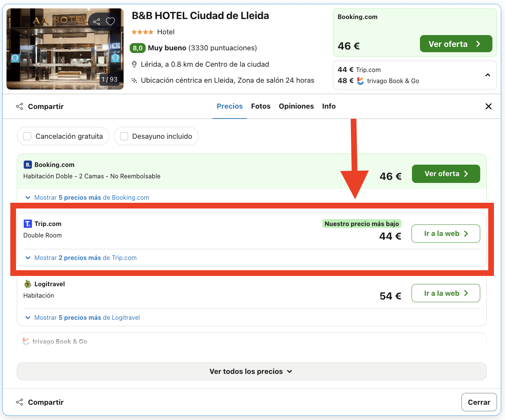The width and height of the screenshot is (505, 420).
Task: Click the 1 / 93 photo counter
Action: click(x=109, y=79)
